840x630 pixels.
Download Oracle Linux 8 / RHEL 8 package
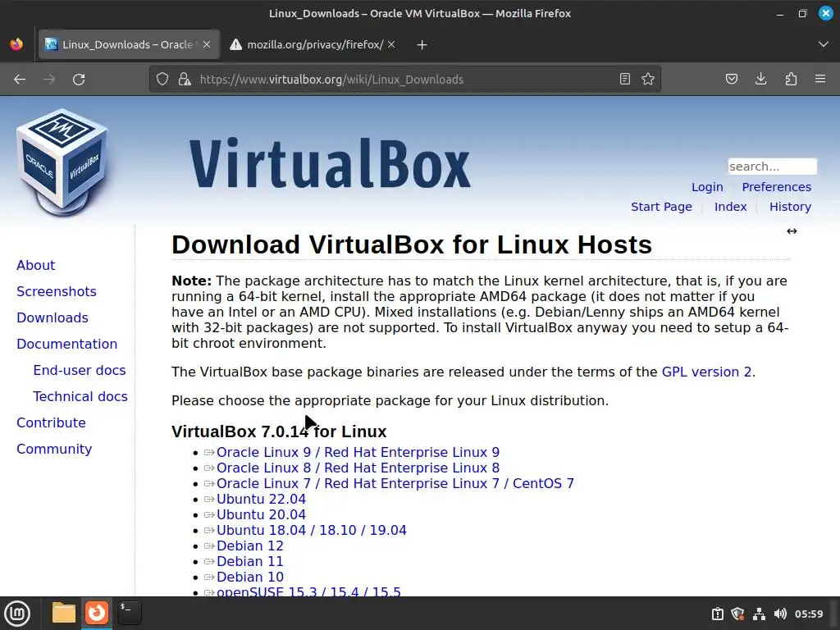pyautogui.click(x=358, y=468)
